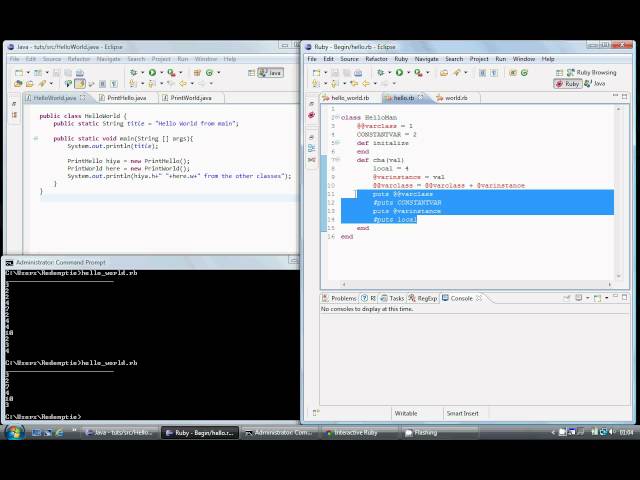Open Run dropdown arrow in Ruby Eclipse toolbar
640x480 pixels.
click(408, 73)
